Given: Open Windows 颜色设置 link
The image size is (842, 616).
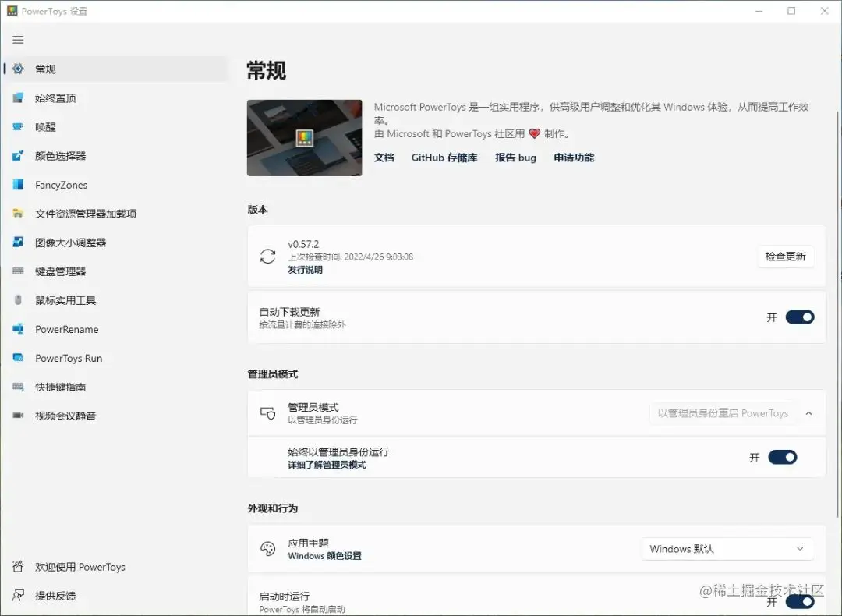Looking at the screenshot, I should tap(324, 556).
